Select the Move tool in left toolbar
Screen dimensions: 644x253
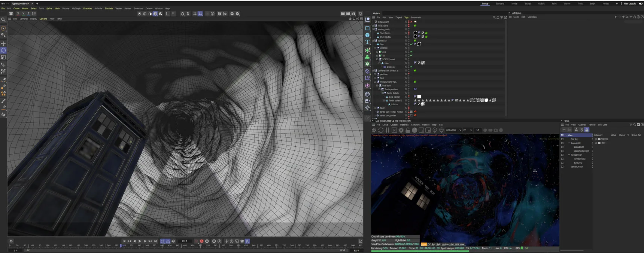[x=3, y=43]
